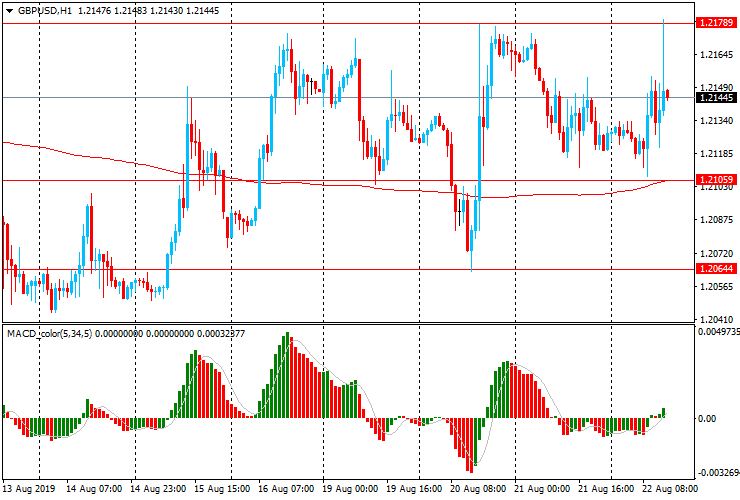Click the MACD zero level 0.00 label
This screenshot has width=740, height=500.
706,419
